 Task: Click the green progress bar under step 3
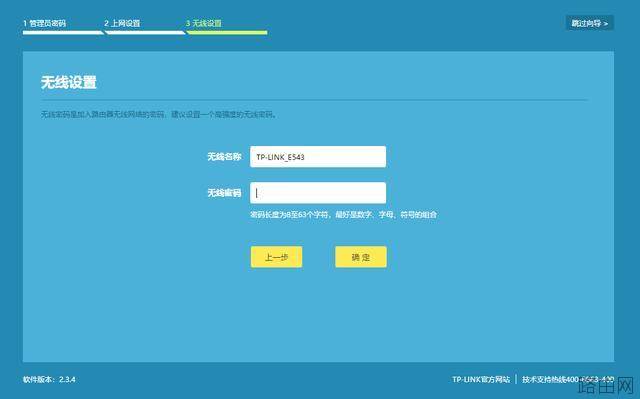coord(227,33)
